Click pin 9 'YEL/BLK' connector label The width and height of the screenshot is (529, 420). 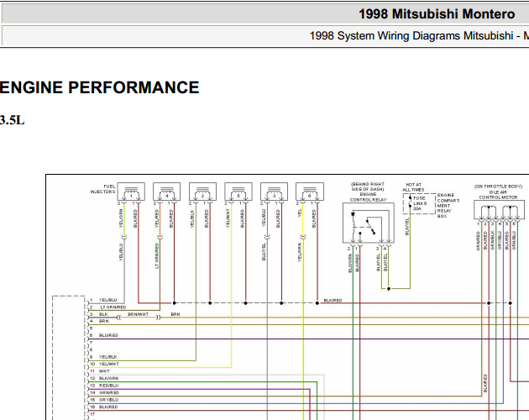108,357
